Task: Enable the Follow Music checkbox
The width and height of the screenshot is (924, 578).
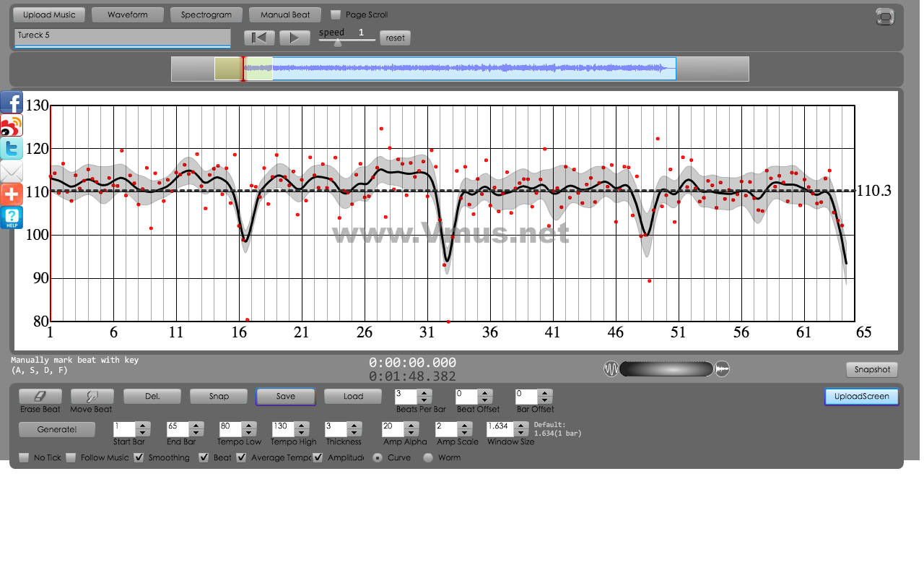Action: coord(71,457)
